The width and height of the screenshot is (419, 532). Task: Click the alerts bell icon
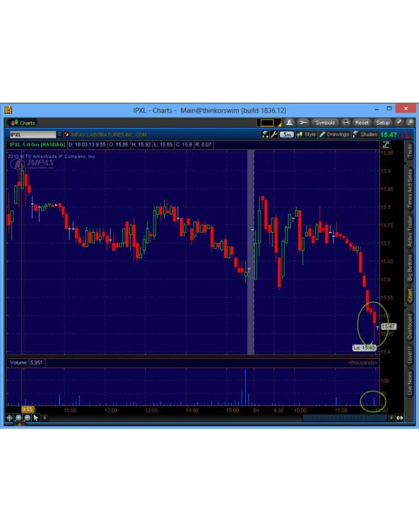pyautogui.click(x=290, y=123)
